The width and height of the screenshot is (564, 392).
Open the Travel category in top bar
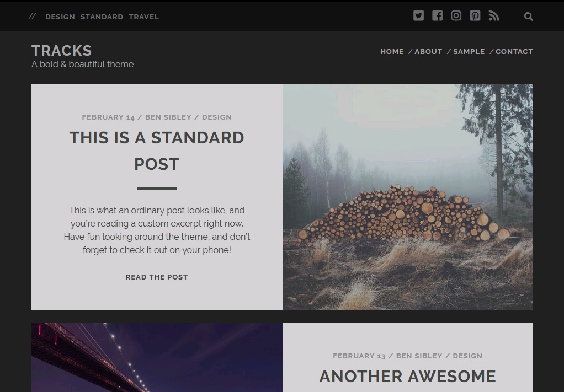click(144, 17)
